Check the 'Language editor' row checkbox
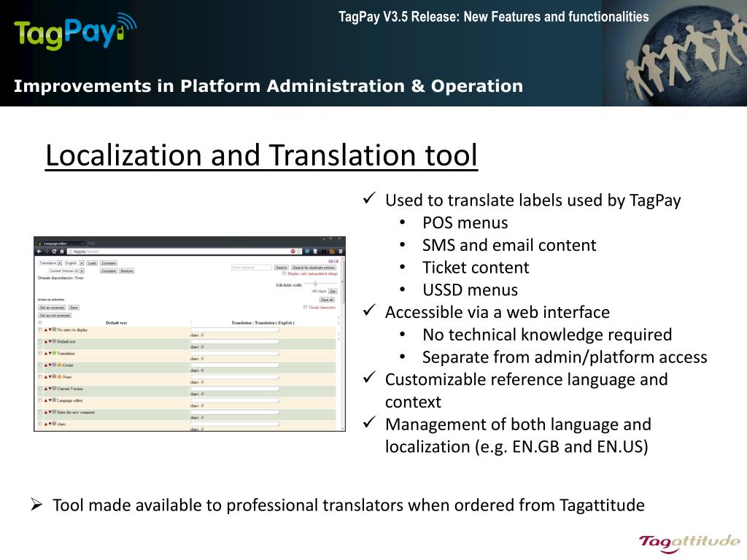 (x=40, y=400)
